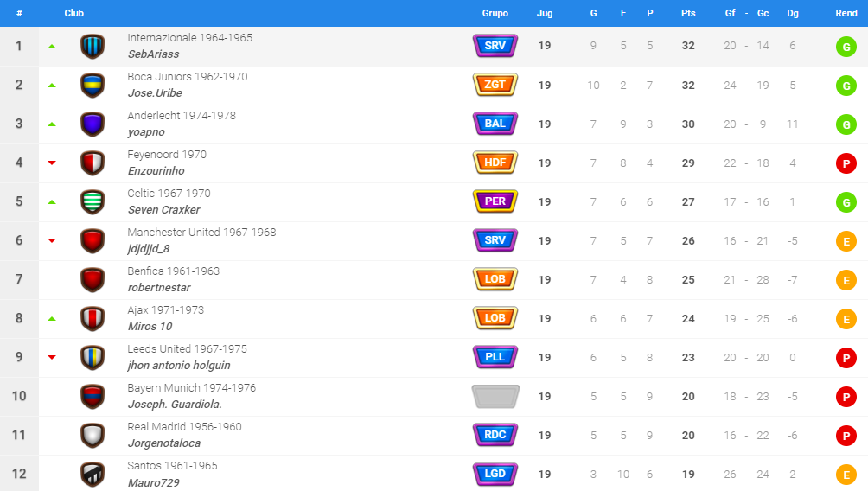Click the Internazionale 1964-1965 club shield icon

point(93,47)
